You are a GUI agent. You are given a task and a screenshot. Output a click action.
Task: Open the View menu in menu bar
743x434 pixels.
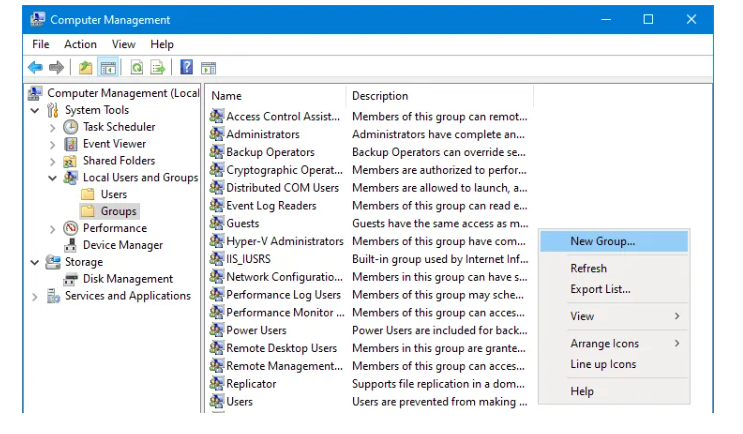124,45
